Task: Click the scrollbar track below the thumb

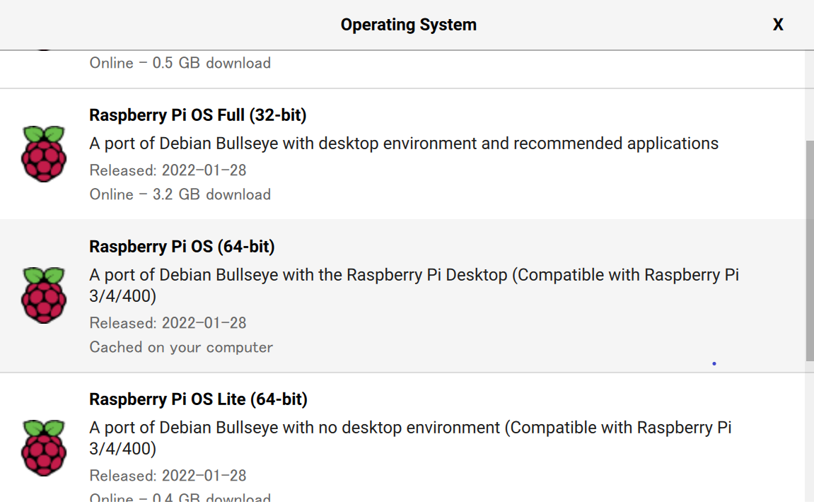Action: pyautogui.click(x=809, y=431)
